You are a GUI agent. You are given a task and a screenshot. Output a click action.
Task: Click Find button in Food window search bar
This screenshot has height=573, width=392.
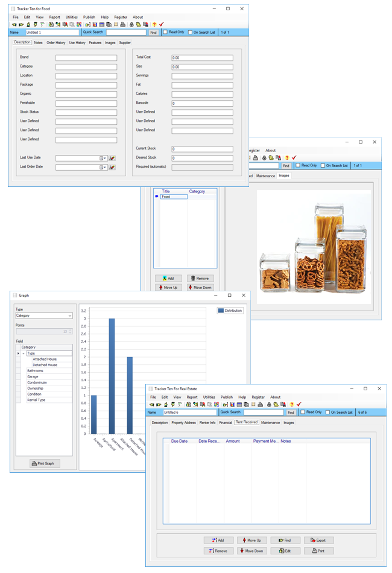click(x=153, y=33)
